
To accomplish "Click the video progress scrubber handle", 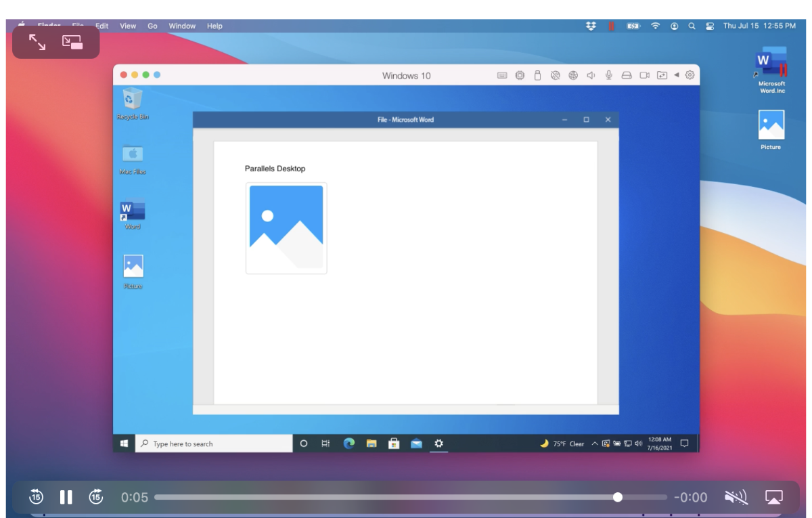I will click(x=617, y=497).
